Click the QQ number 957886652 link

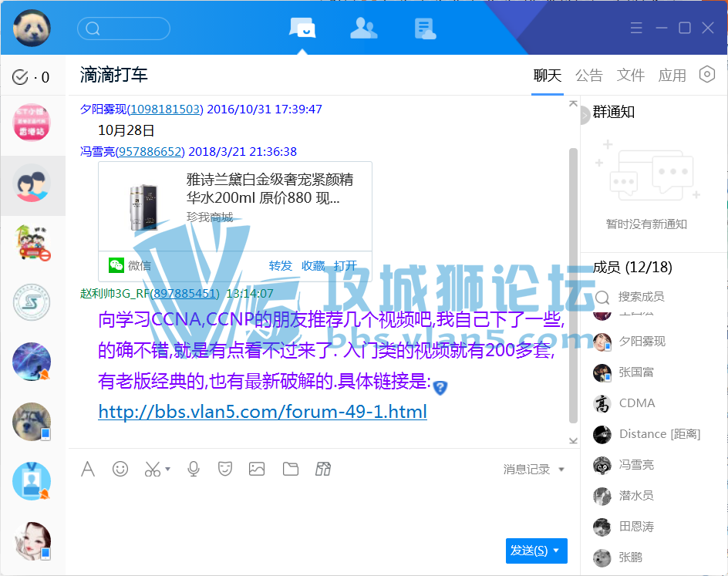tap(150, 152)
